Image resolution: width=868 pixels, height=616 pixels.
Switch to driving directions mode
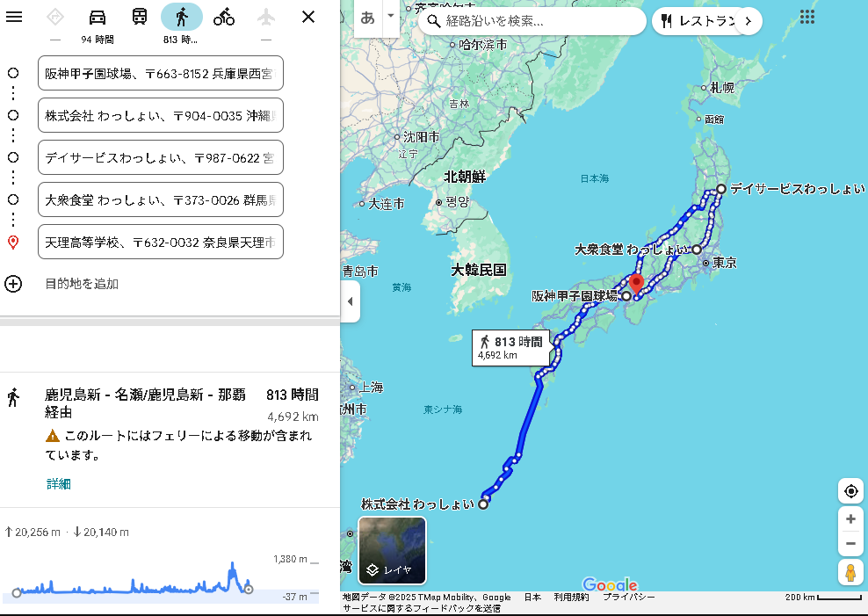click(98, 18)
